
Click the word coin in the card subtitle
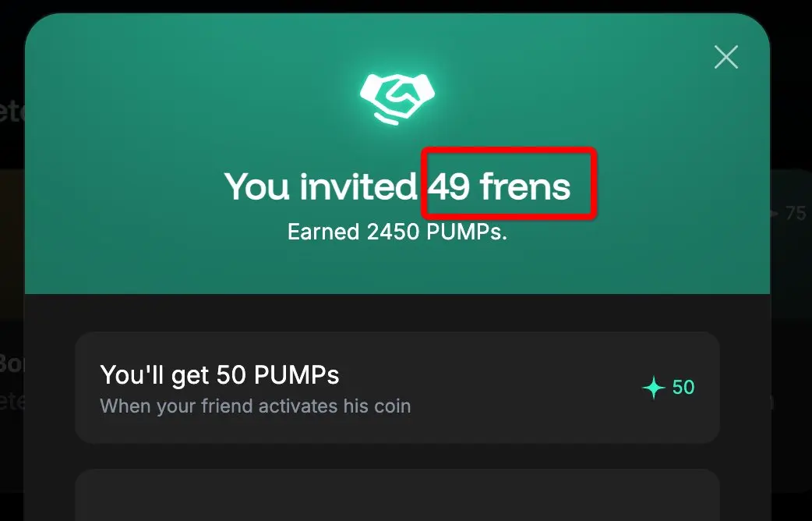pyautogui.click(x=393, y=406)
